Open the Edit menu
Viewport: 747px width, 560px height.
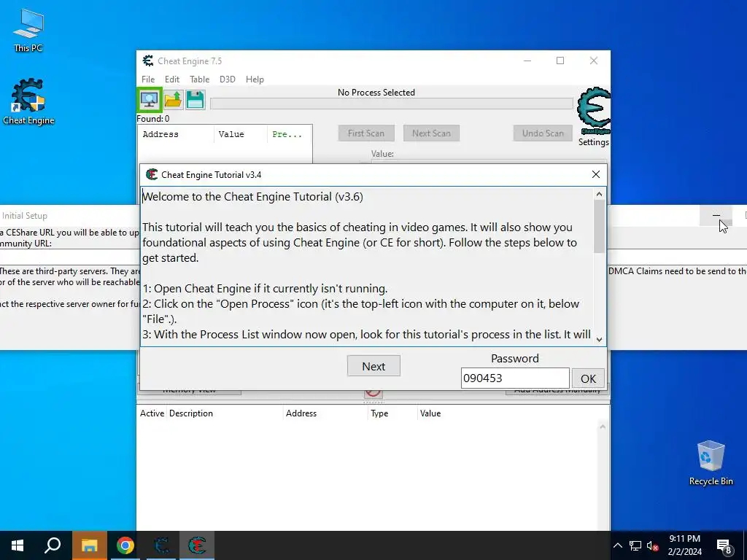point(172,79)
